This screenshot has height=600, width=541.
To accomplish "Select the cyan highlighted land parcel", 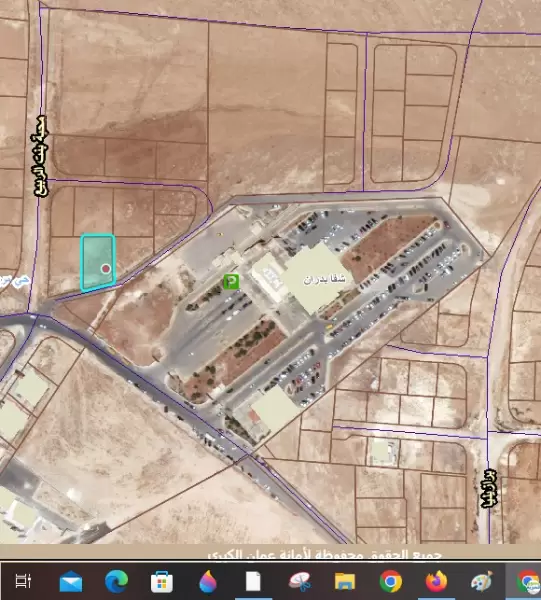I will 98,262.
